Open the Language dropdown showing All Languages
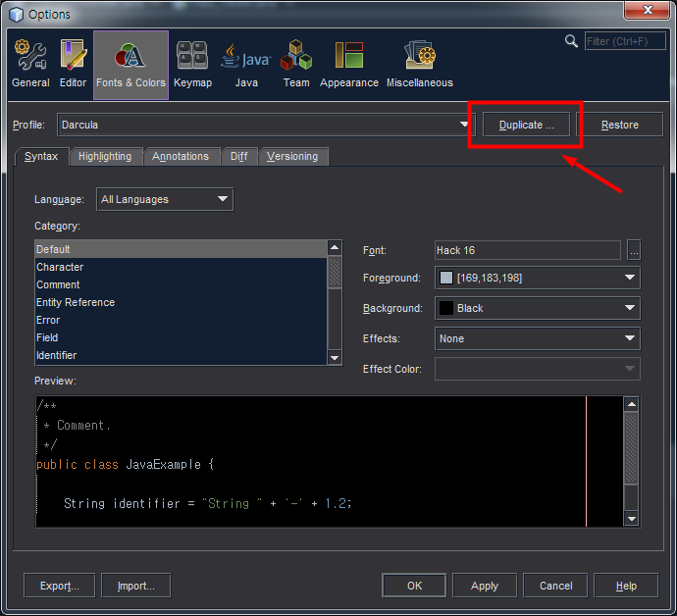The height and width of the screenshot is (616, 677). point(165,199)
